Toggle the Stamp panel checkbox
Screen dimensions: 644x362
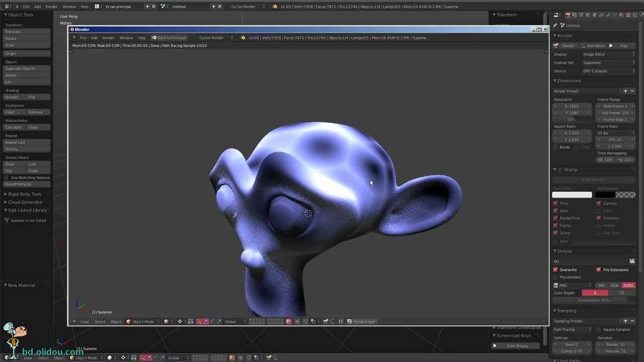(x=560, y=170)
